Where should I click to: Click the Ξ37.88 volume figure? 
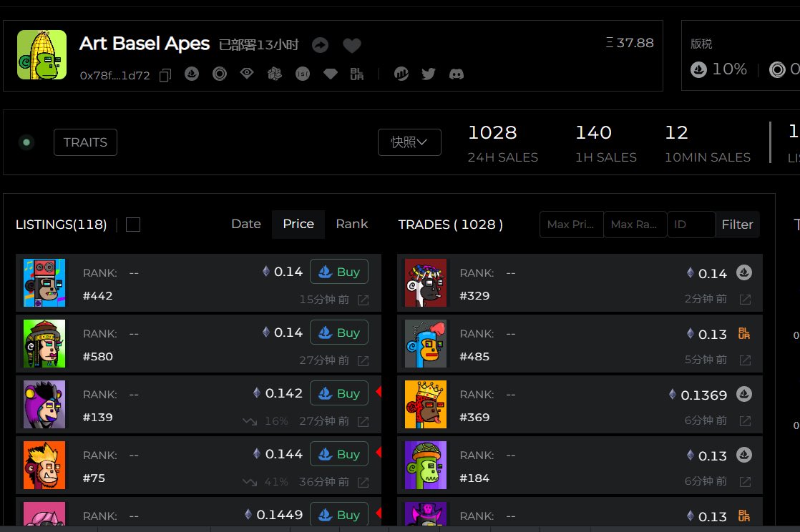(x=630, y=43)
